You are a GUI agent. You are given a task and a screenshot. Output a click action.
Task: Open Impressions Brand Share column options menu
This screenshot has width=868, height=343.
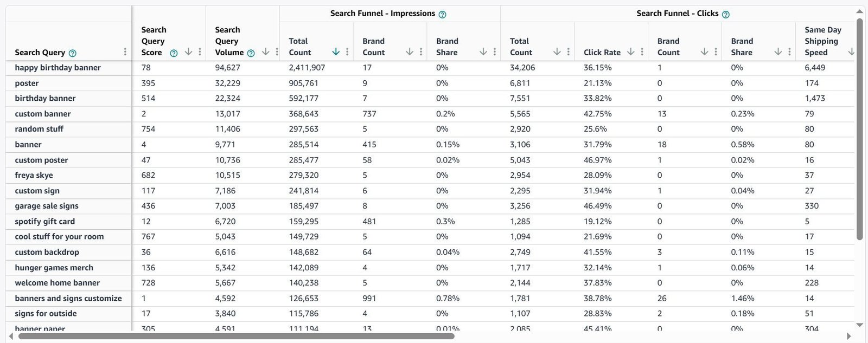click(495, 52)
